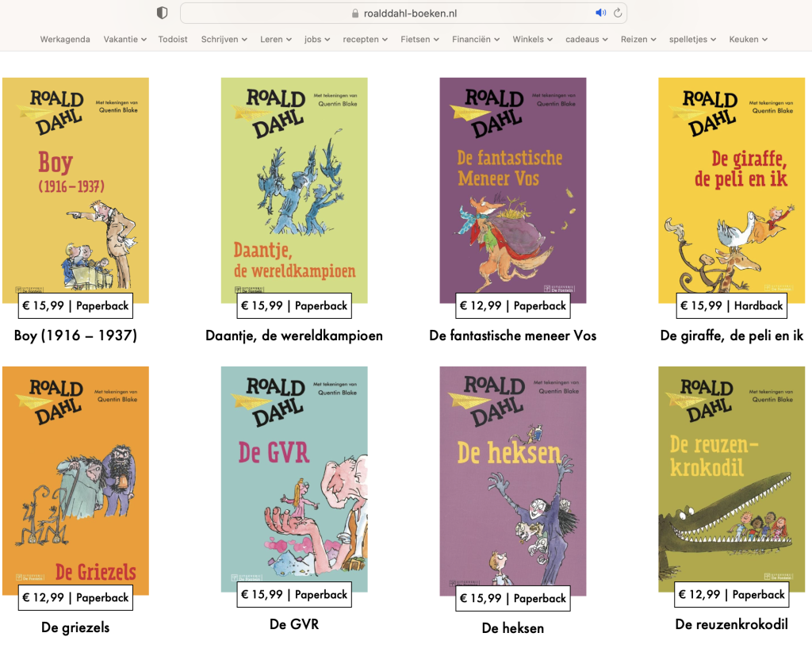This screenshot has width=812, height=656.
Task: Click the Daantje, de wereldkampioen title link
Action: (294, 336)
